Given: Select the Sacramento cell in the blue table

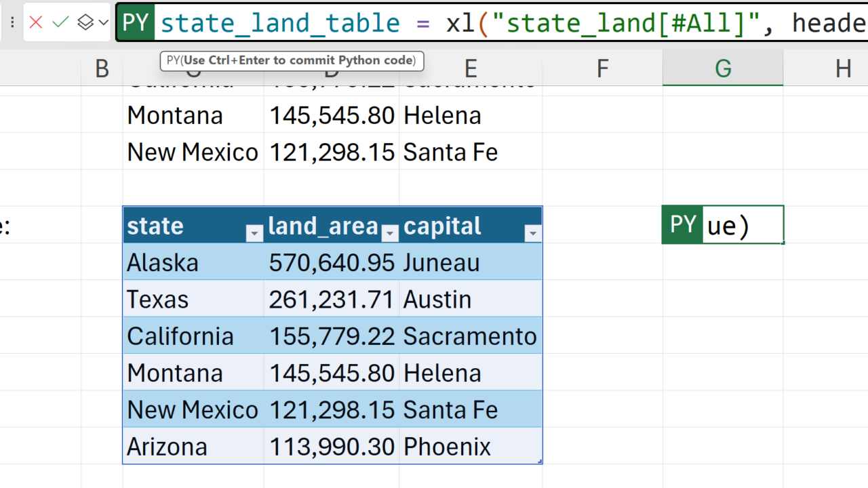Looking at the screenshot, I should tap(470, 336).
